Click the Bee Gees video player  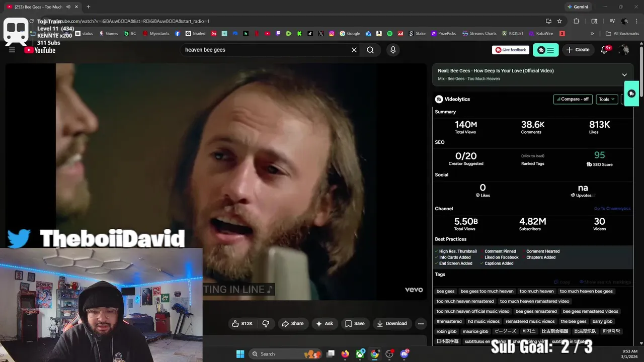216,182
